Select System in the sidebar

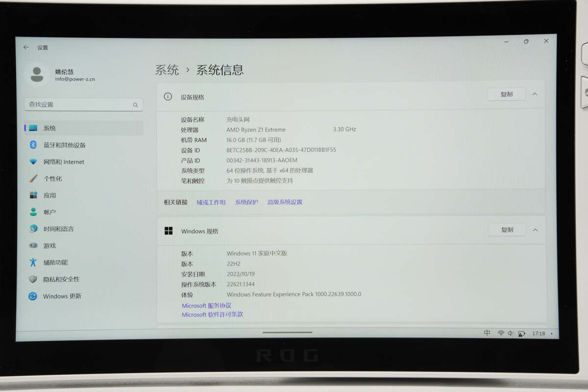pos(49,128)
